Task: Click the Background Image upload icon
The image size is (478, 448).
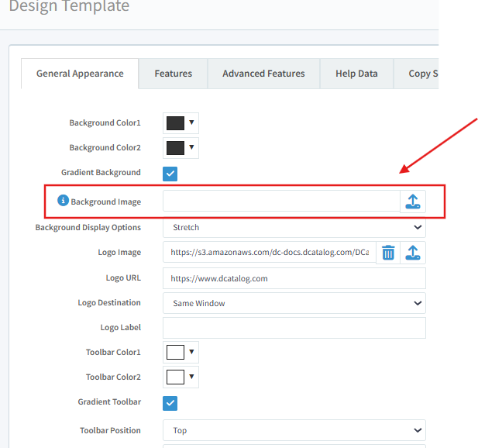Action: point(413,202)
